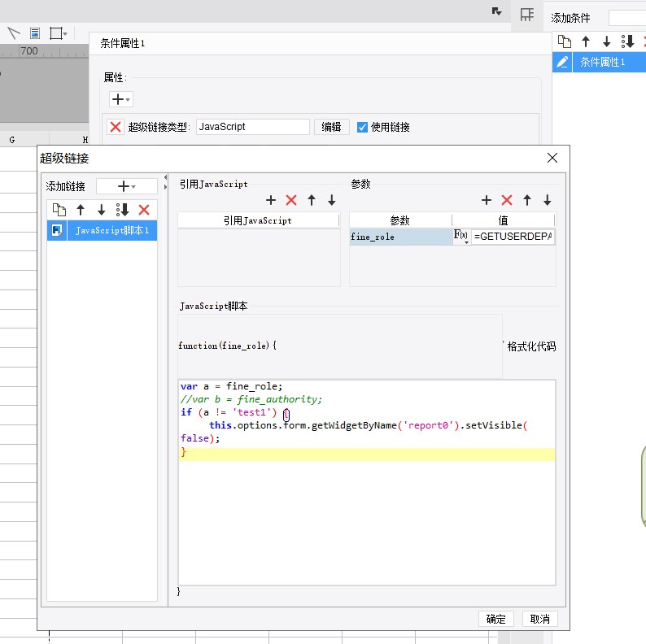Screen dimensions: 646x644
Task: Click the grid layout icon in the top bar
Action: (x=527, y=15)
